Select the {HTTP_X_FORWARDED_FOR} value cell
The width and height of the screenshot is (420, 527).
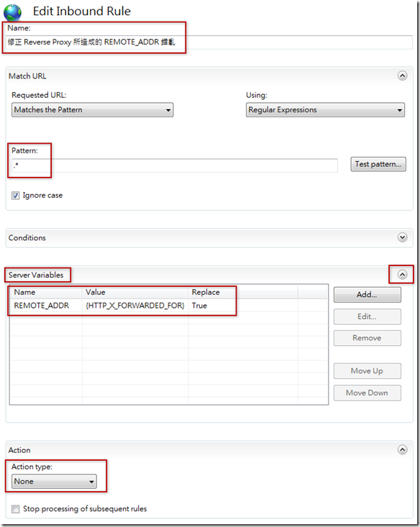coord(135,306)
